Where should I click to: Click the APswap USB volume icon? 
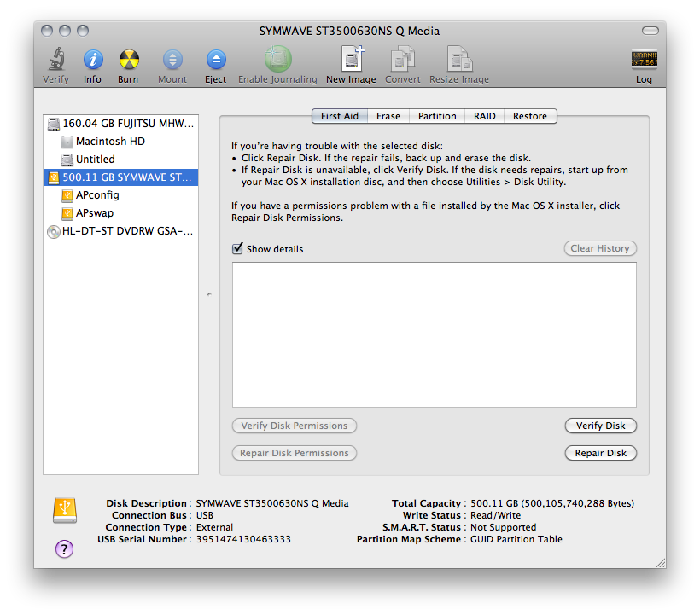coord(67,213)
